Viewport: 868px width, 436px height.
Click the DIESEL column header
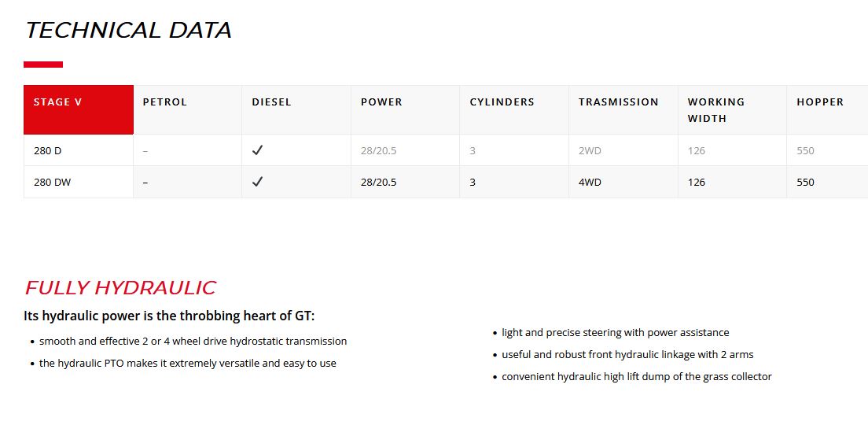tap(271, 102)
